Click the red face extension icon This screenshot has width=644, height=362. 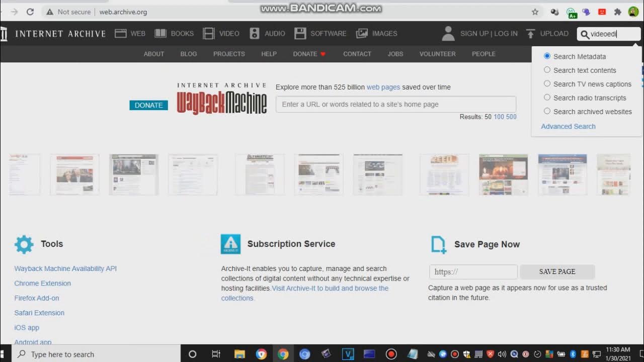coord(602,12)
